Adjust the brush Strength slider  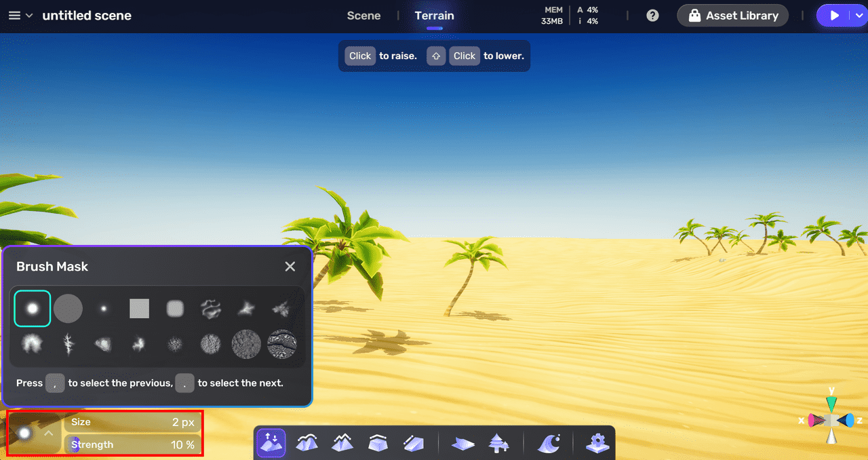pyautogui.click(x=132, y=445)
